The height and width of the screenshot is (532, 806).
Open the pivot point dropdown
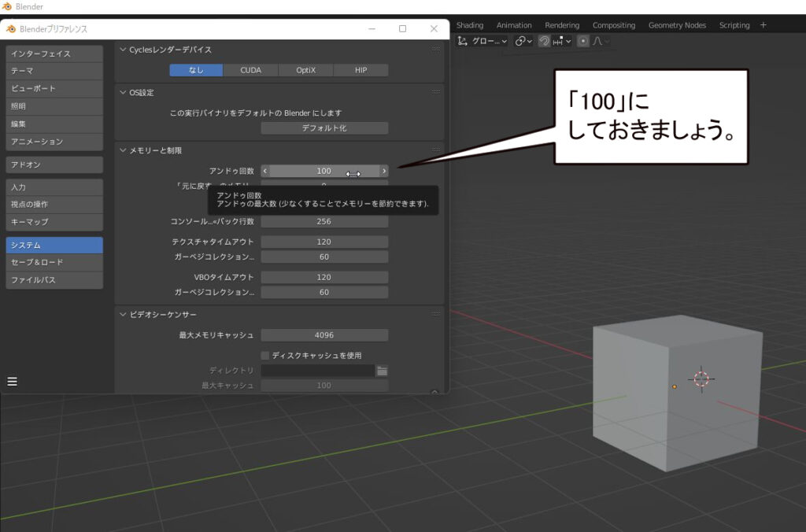(523, 41)
